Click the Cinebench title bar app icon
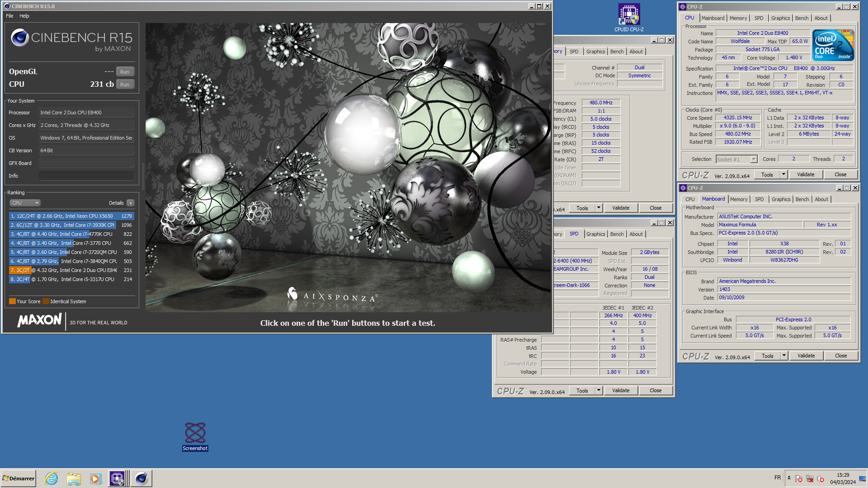Image resolution: width=868 pixels, height=488 pixels. pos(7,6)
